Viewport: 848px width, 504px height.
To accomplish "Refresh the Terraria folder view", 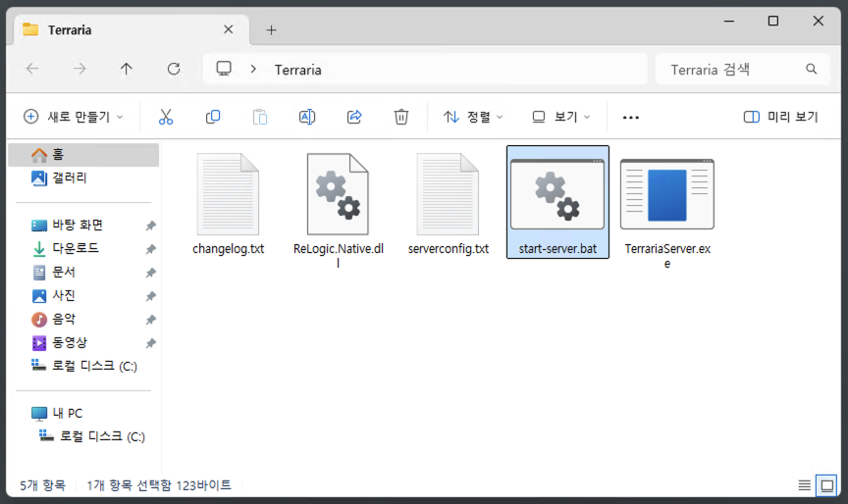I will 174,69.
